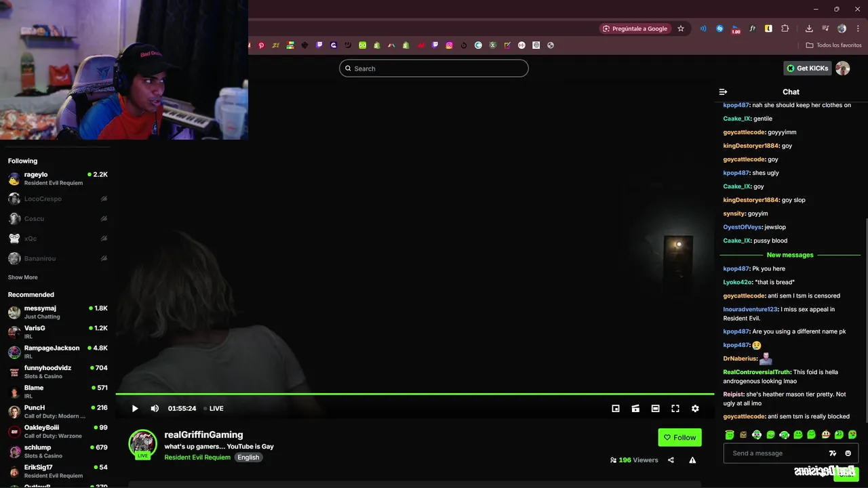Open realGriffinGaming streamer avatar
Image resolution: width=868 pixels, height=488 pixels.
click(x=142, y=445)
